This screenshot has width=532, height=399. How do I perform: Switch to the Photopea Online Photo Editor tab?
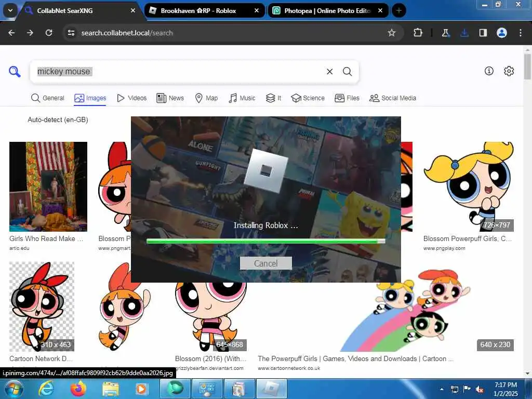[328, 10]
